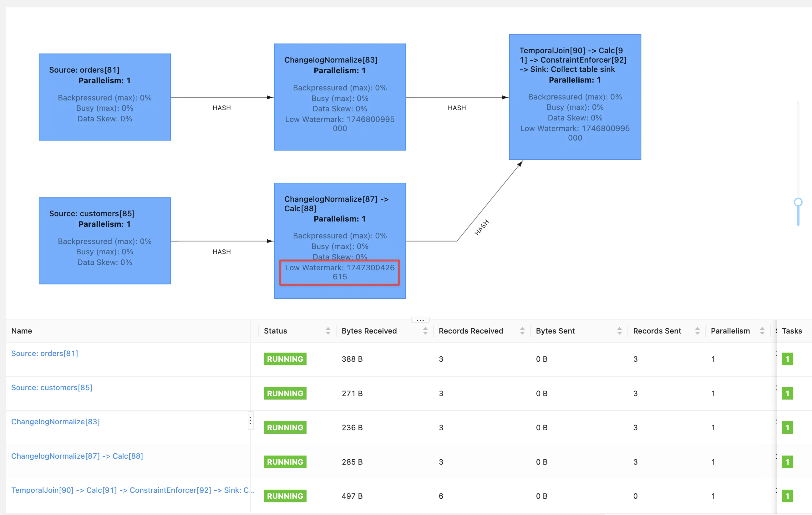Sort table by Records Sent column
This screenshot has height=515, width=812.
click(697, 331)
